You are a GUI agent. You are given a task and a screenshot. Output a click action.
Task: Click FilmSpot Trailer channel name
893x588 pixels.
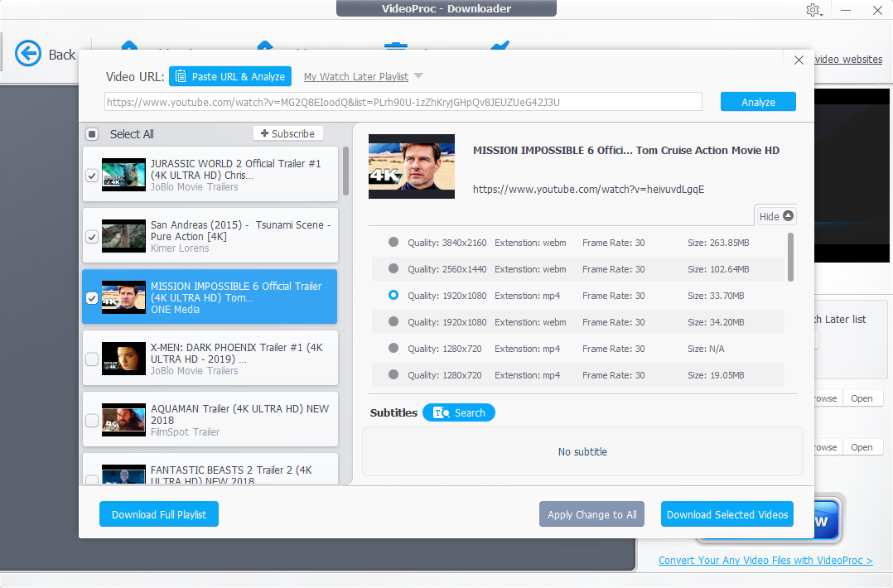pos(185,432)
